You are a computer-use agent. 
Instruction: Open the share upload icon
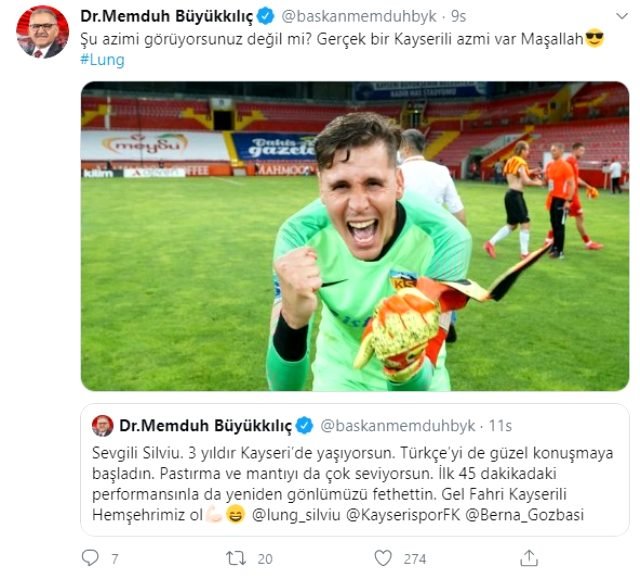point(529,558)
